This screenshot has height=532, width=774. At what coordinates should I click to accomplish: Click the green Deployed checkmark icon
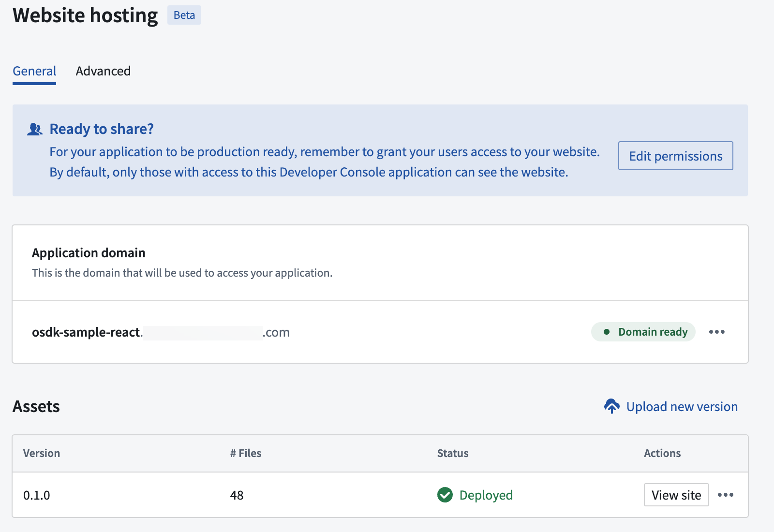(445, 495)
